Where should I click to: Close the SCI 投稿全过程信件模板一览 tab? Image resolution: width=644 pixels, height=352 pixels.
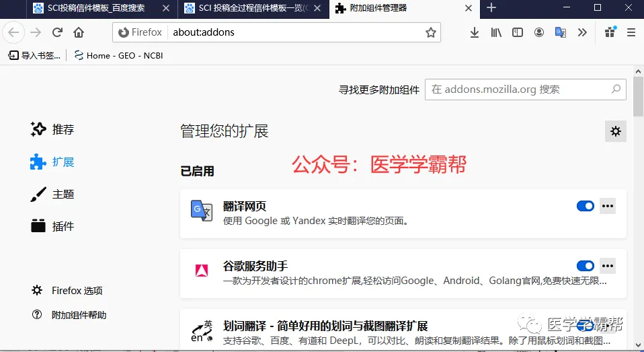(x=317, y=8)
